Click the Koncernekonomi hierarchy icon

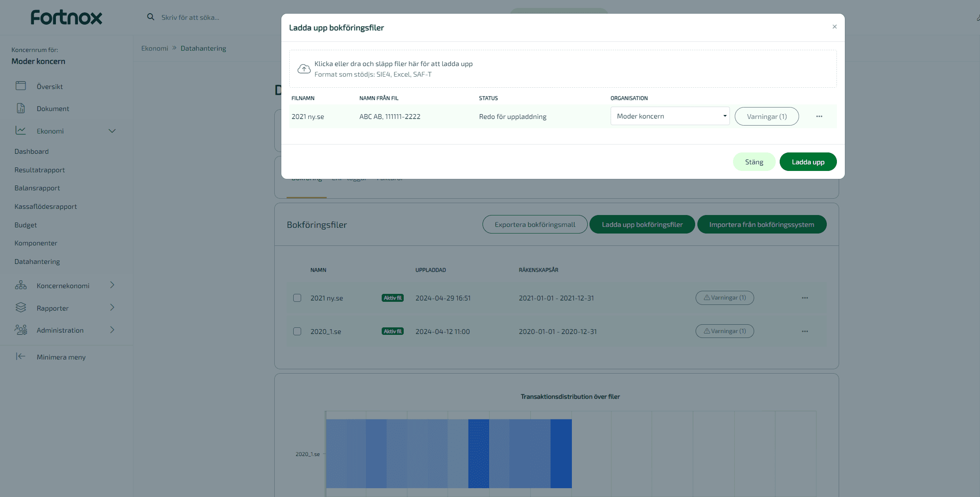click(x=21, y=285)
